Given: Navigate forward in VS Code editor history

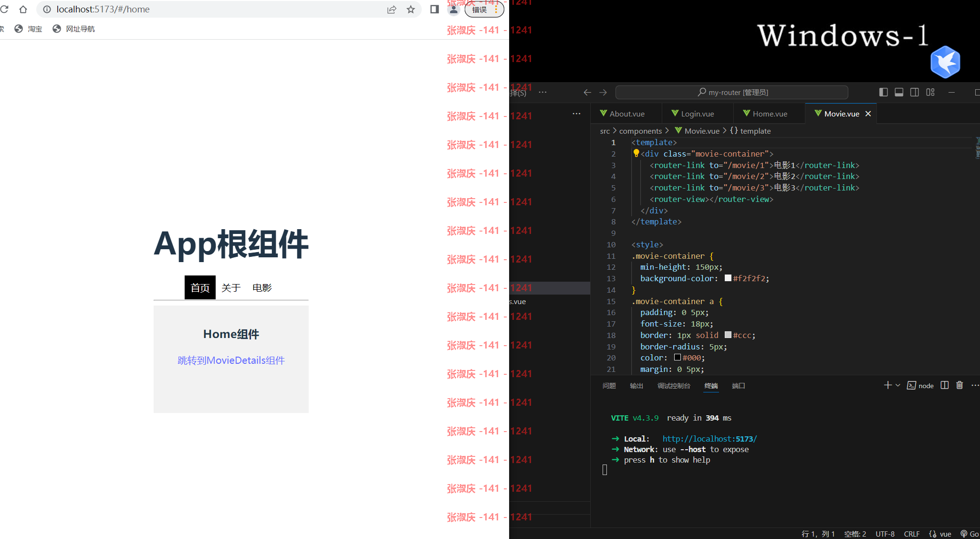Looking at the screenshot, I should pos(603,92).
